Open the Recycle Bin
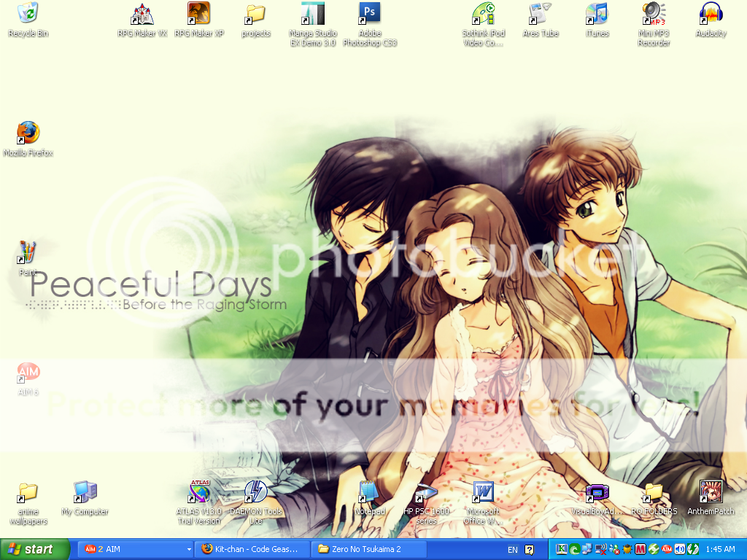 coord(28,14)
